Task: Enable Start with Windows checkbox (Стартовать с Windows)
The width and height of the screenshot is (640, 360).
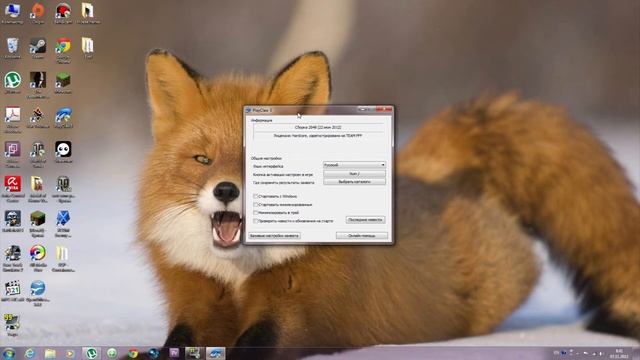Action: coord(256,196)
